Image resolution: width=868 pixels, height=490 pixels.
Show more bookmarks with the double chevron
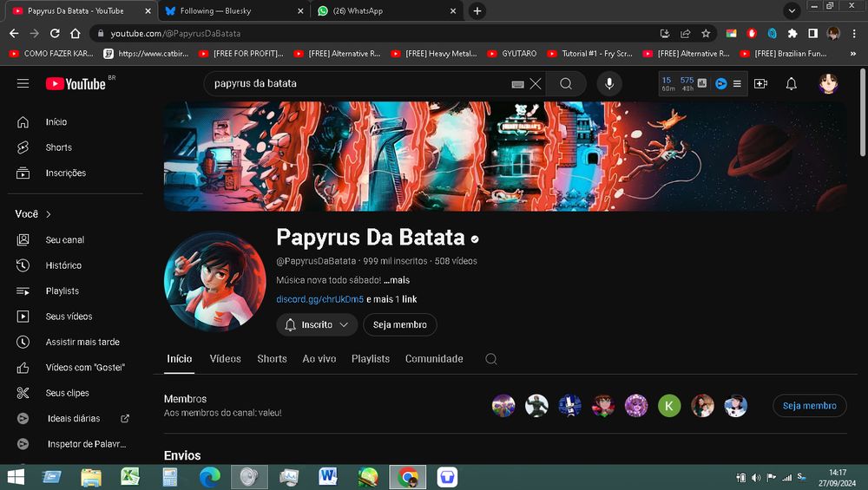[x=852, y=54]
